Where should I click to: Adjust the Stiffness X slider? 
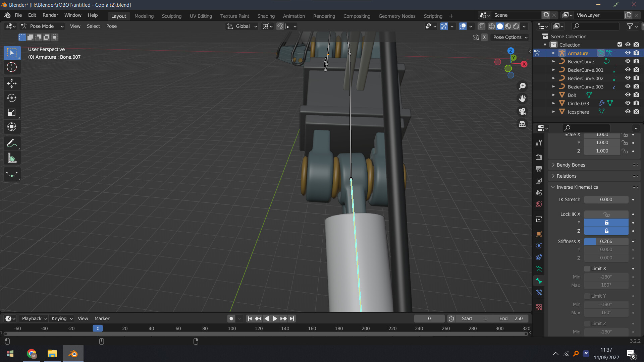tap(606, 241)
